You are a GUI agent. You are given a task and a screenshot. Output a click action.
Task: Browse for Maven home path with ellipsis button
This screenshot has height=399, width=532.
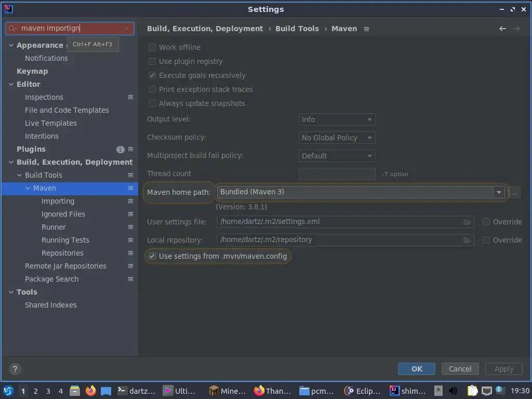tap(514, 192)
